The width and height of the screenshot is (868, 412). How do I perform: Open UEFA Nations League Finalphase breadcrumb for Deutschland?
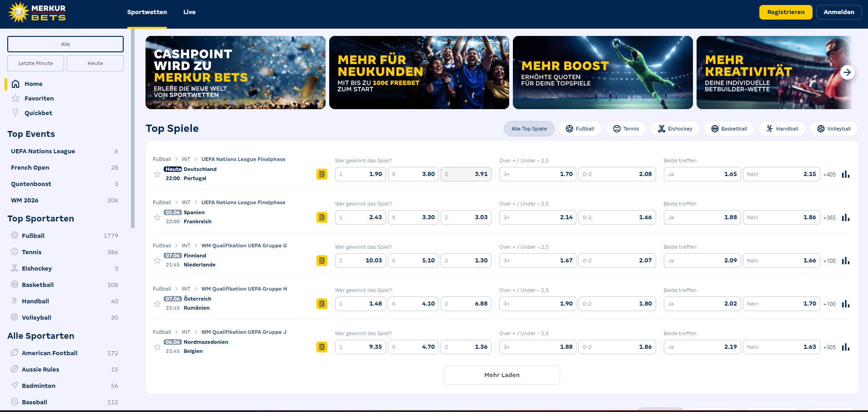pyautogui.click(x=243, y=159)
